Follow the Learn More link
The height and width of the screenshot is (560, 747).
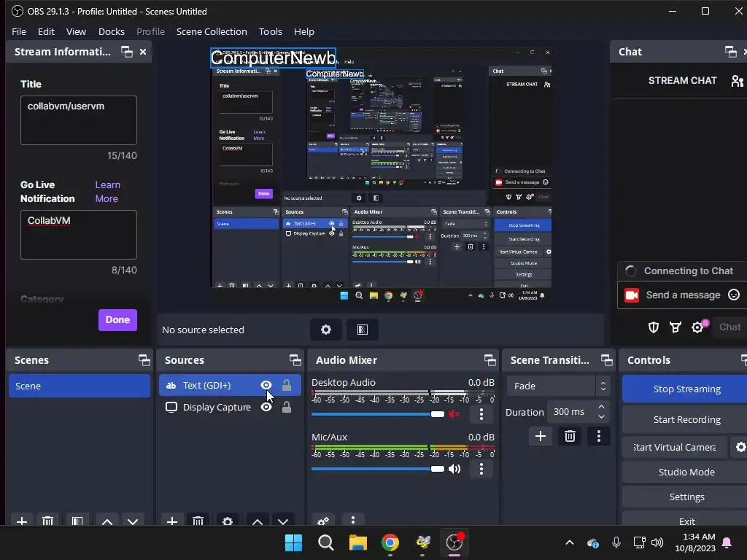tap(108, 192)
